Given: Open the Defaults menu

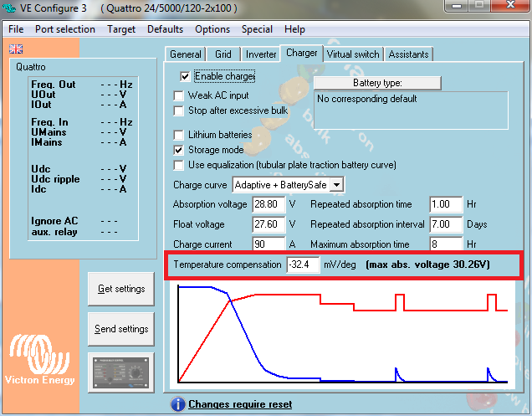Looking at the screenshot, I should 165,29.
